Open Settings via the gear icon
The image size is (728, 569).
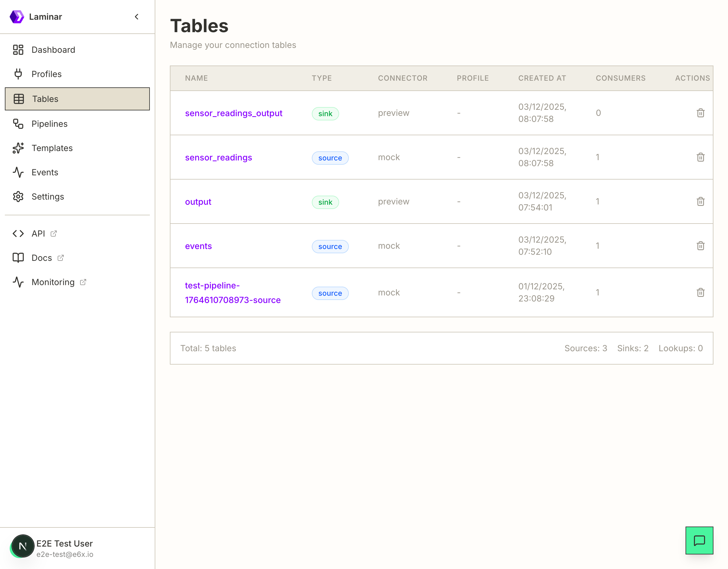click(18, 197)
